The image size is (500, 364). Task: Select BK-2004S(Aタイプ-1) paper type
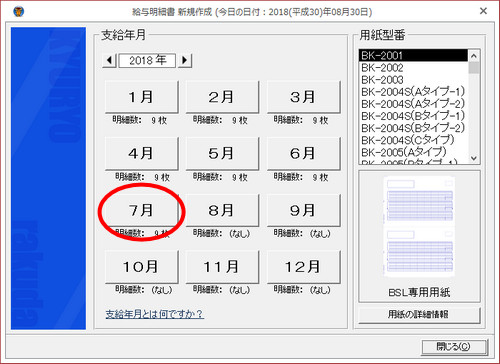tap(413, 92)
